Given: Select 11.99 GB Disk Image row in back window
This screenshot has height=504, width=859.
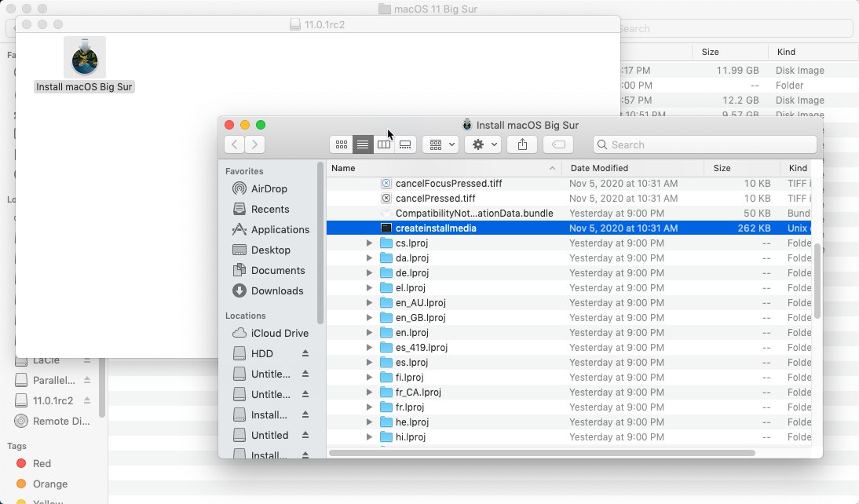Looking at the screenshot, I should tap(740, 70).
